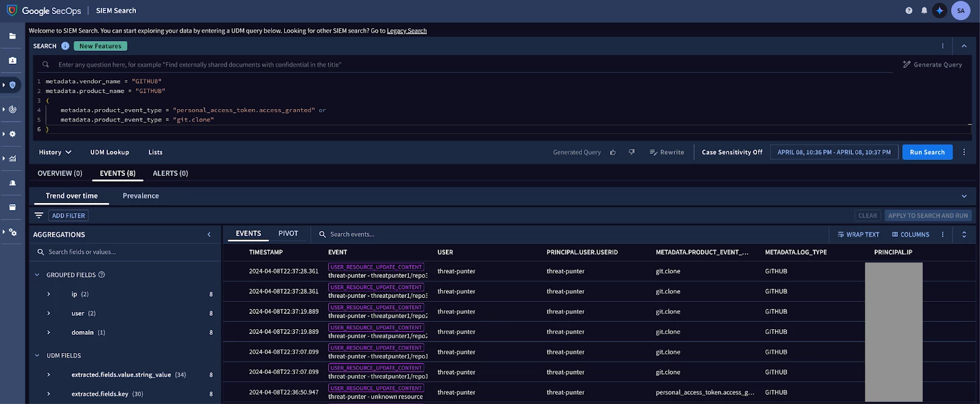Viewport: 980px width, 404px height.
Task: Click the Google SecOps logo
Action: pyautogui.click(x=43, y=10)
